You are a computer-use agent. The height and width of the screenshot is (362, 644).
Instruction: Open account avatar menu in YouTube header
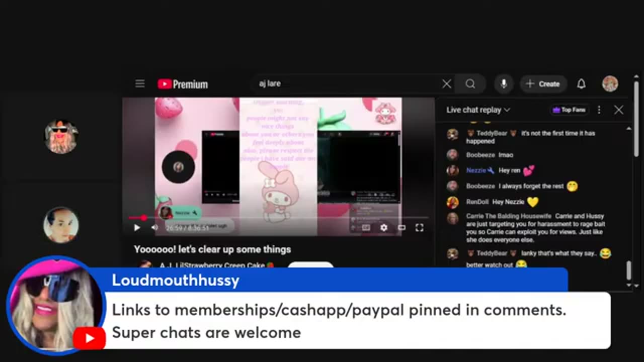pos(610,84)
